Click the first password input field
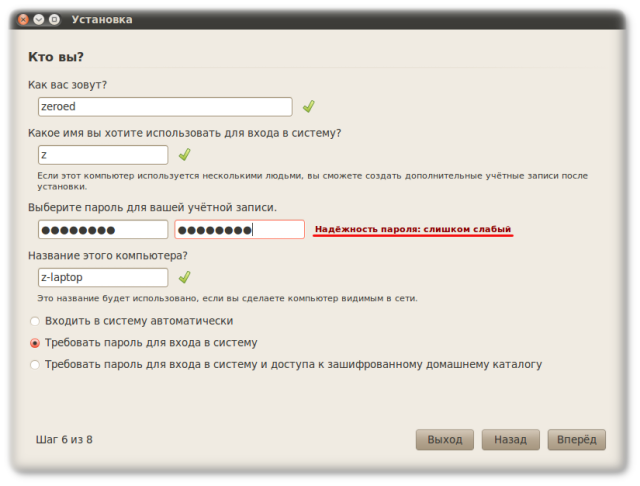This screenshot has height=486, width=640. (101, 229)
